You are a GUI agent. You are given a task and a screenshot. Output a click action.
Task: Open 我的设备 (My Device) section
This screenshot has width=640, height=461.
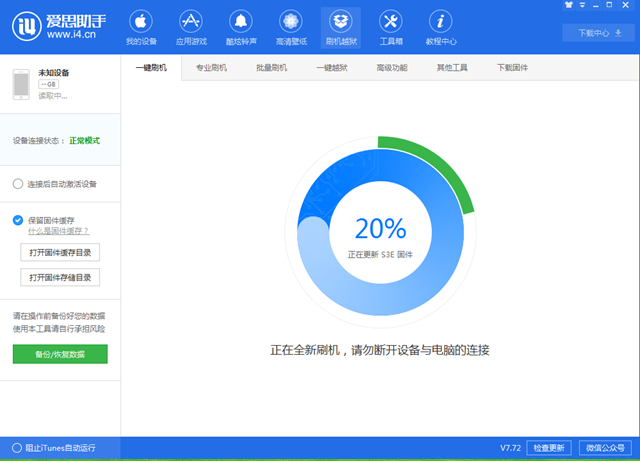click(141, 28)
